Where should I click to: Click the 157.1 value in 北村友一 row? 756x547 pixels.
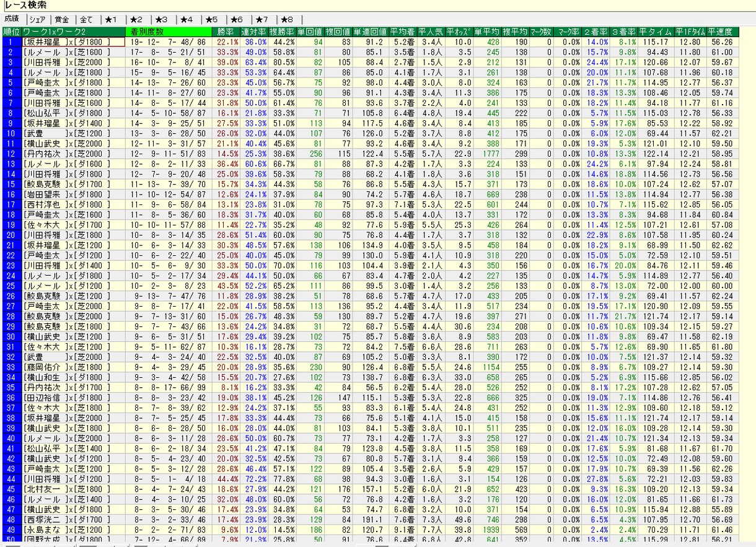coord(372,489)
